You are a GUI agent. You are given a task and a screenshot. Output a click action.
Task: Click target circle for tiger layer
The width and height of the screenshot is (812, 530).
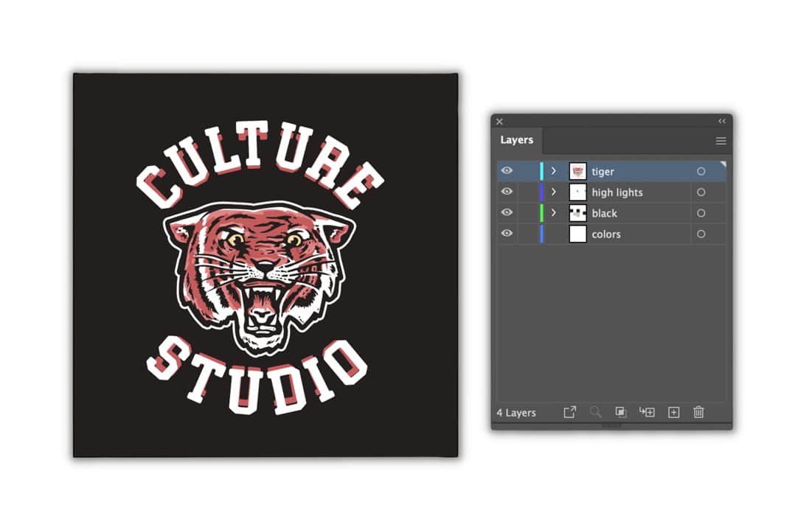tap(701, 172)
